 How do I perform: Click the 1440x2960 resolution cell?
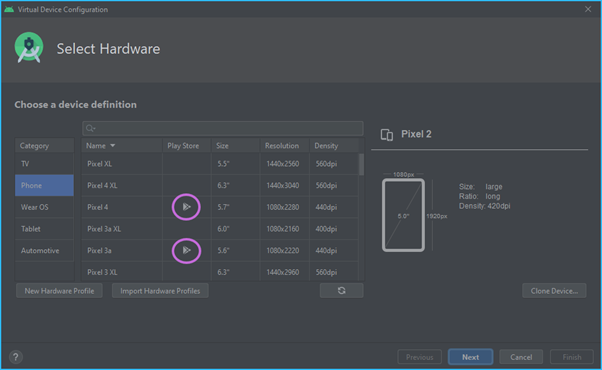point(283,272)
